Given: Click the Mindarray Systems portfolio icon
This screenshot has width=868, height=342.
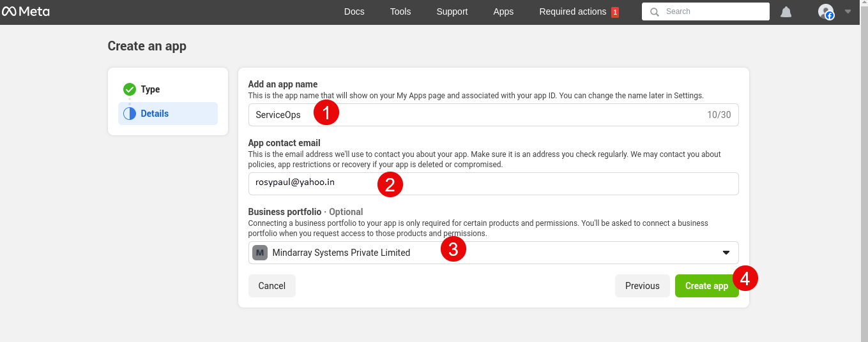Looking at the screenshot, I should point(260,253).
